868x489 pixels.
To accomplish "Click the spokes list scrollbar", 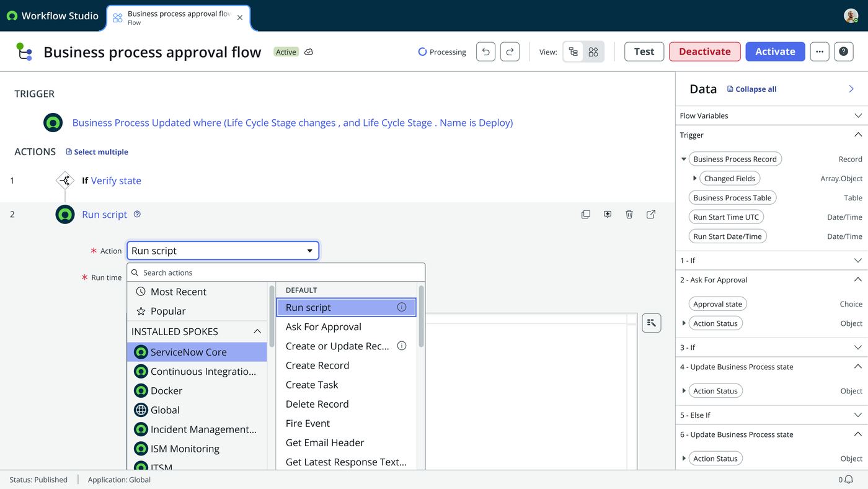I will coord(272,316).
